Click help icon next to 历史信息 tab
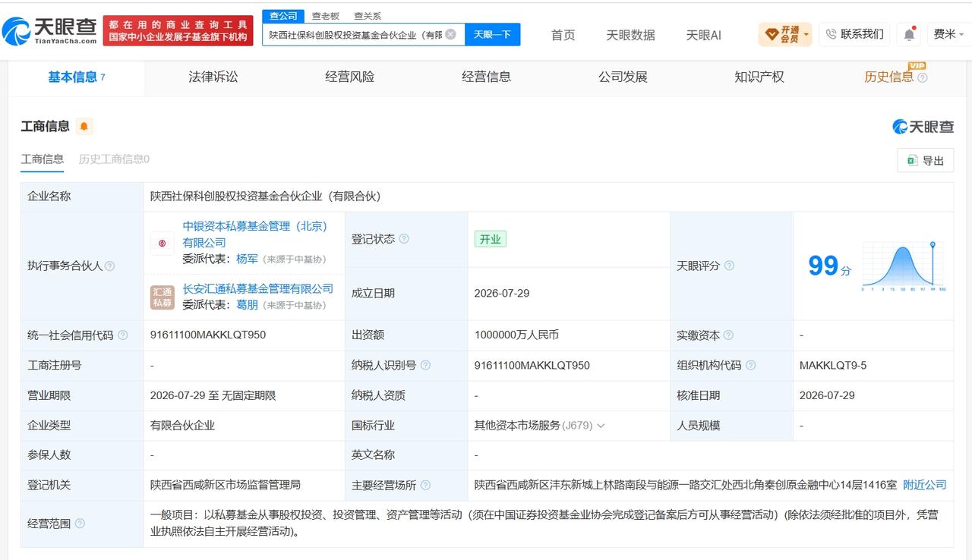This screenshot has width=972, height=560. (922, 77)
